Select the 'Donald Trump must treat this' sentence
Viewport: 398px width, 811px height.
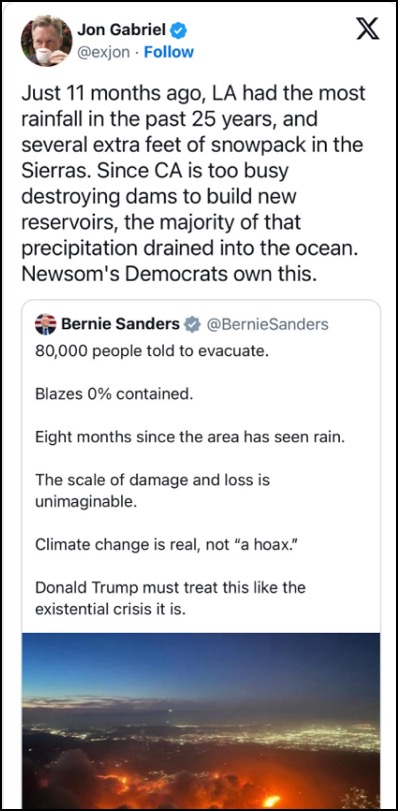[x=170, y=598]
